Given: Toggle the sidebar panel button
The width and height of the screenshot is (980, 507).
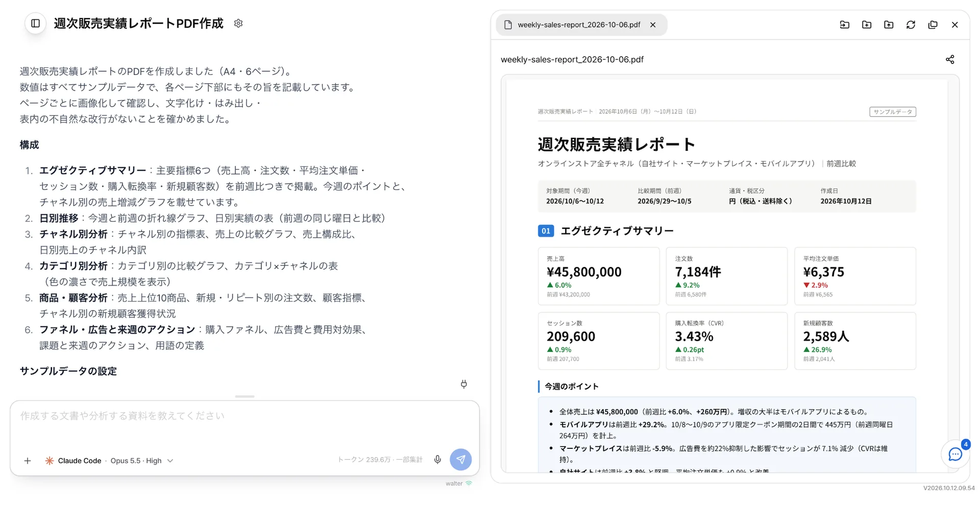Looking at the screenshot, I should pos(36,23).
